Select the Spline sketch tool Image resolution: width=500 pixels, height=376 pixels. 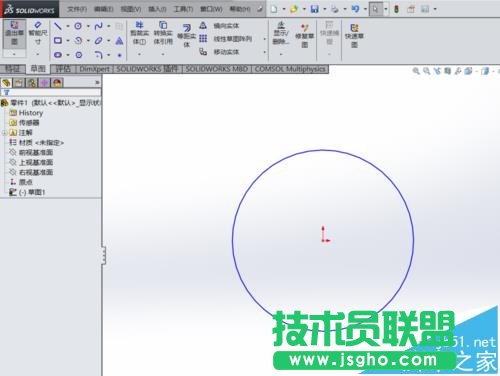[x=98, y=26]
